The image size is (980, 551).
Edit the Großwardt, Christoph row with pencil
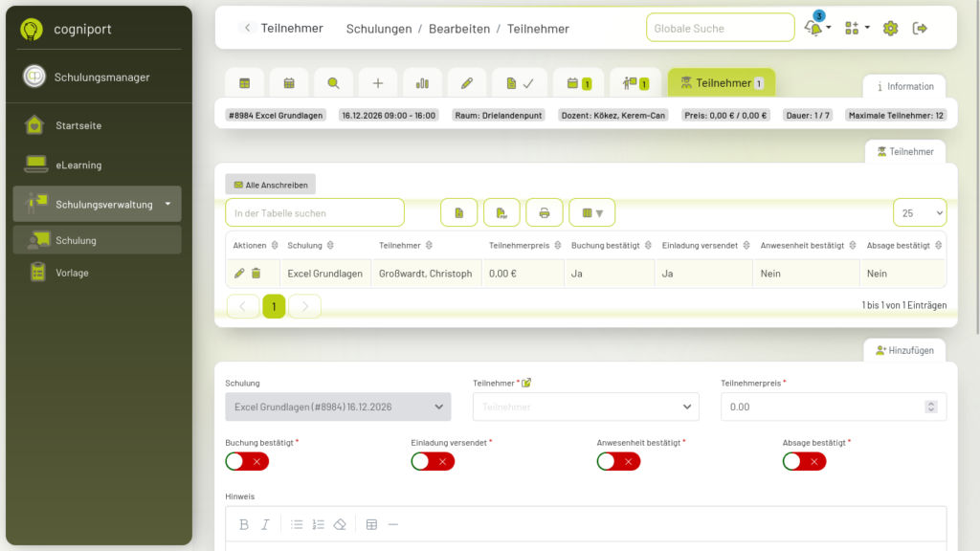[239, 273]
